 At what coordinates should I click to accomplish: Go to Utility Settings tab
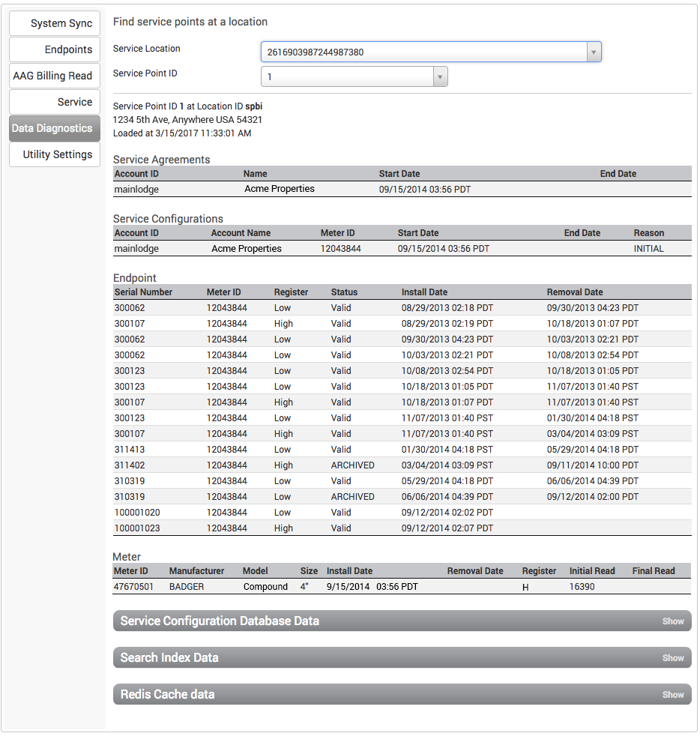coord(54,154)
